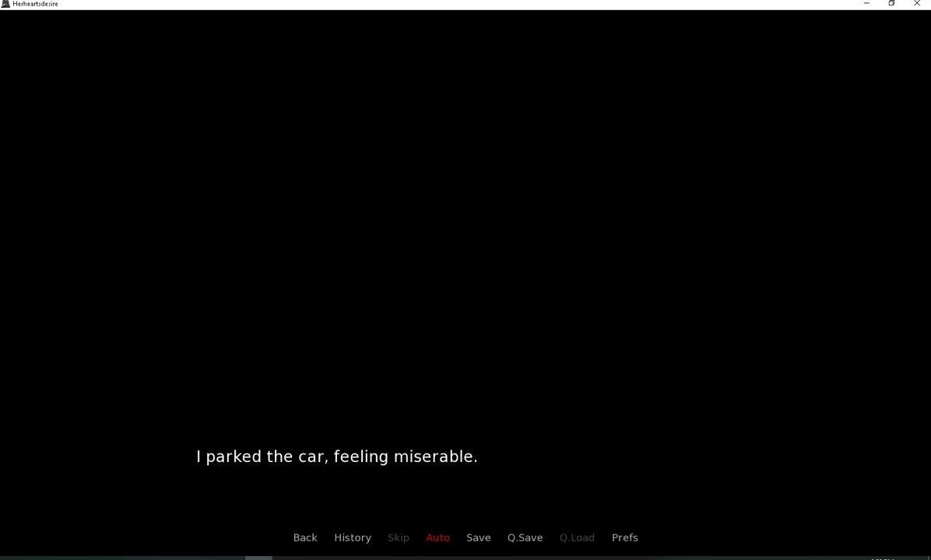Click the dialogue line about parking the car
This screenshot has width=931, height=560.
[x=336, y=457]
